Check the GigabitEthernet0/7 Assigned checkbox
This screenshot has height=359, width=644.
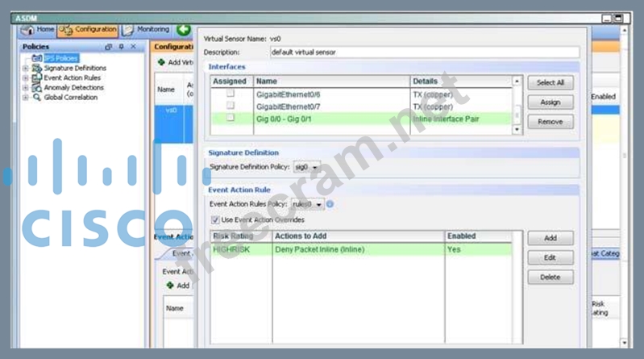click(x=231, y=106)
